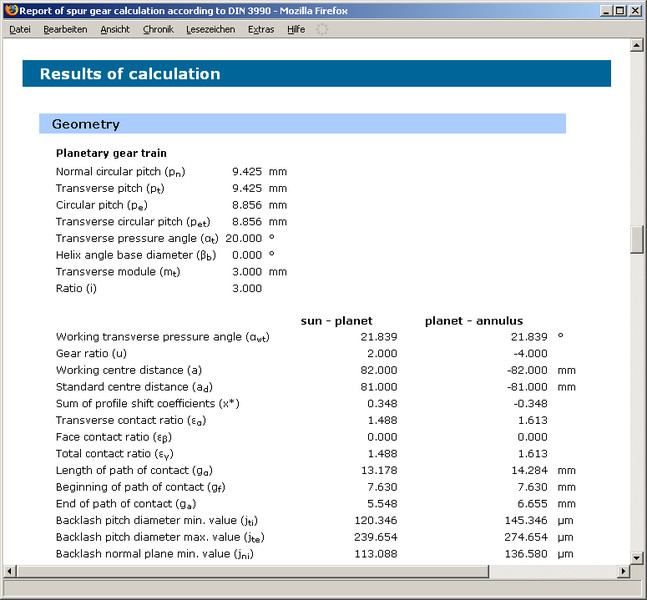Click the vertical scrollbar thumb

[637, 240]
